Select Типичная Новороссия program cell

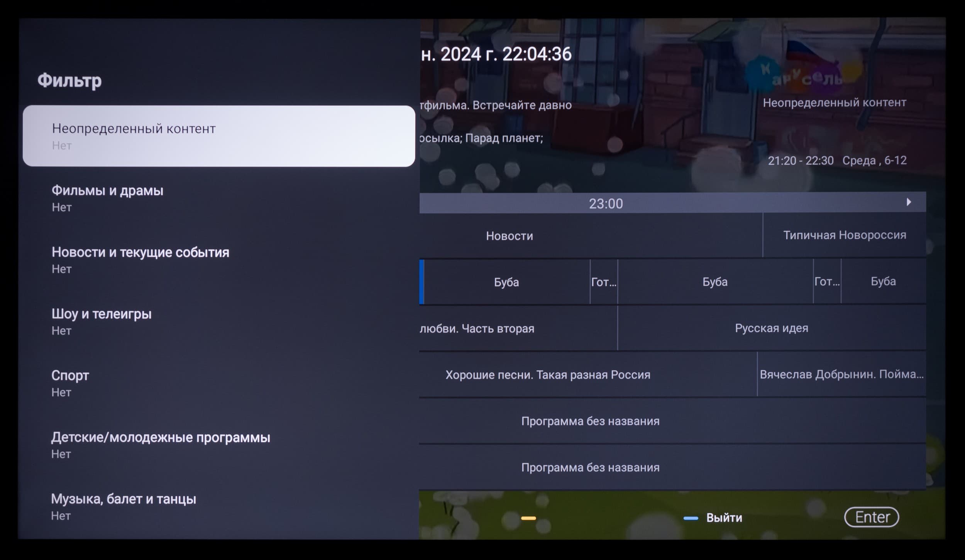point(844,235)
